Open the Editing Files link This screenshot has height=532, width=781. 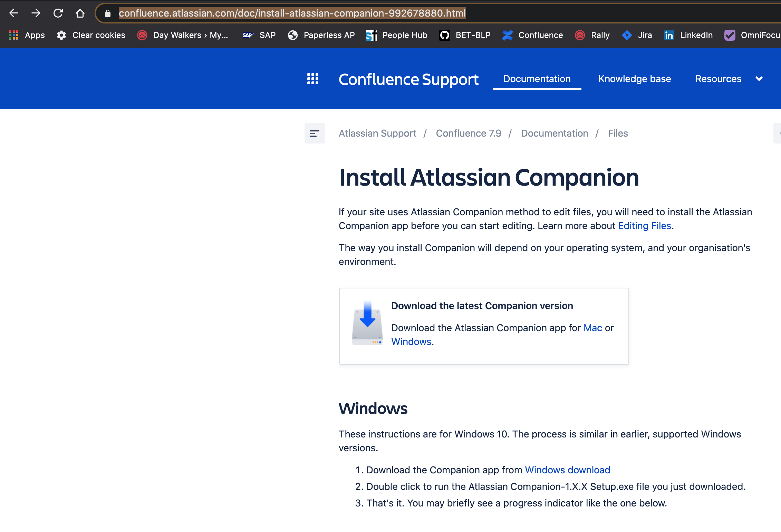tap(644, 226)
